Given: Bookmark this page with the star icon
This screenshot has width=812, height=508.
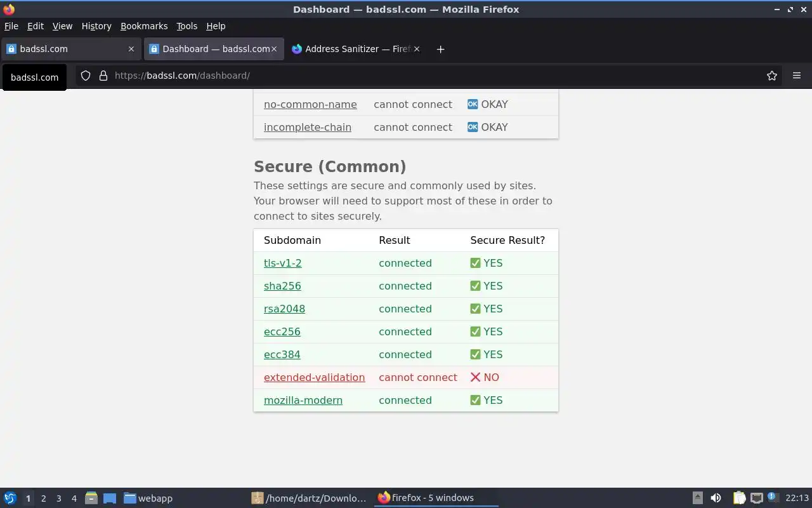Looking at the screenshot, I should pyautogui.click(x=772, y=76).
